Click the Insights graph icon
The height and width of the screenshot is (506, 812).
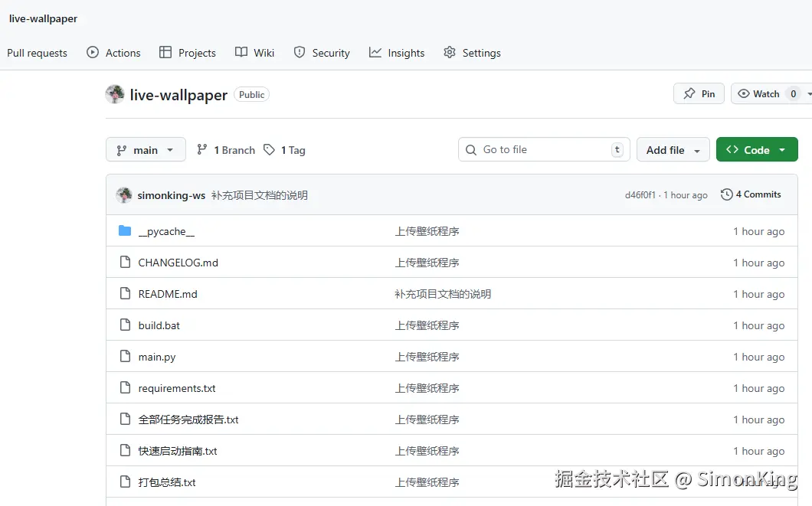[375, 52]
